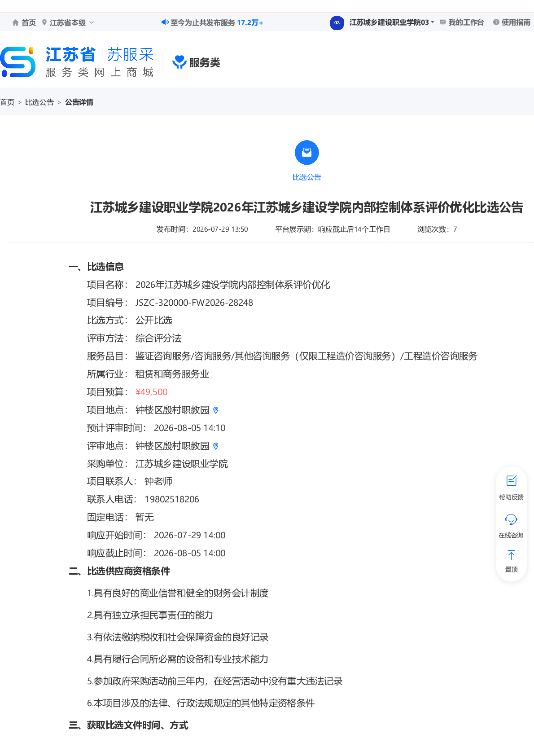Select the 服务类 category label
This screenshot has height=756, width=534.
pos(205,62)
